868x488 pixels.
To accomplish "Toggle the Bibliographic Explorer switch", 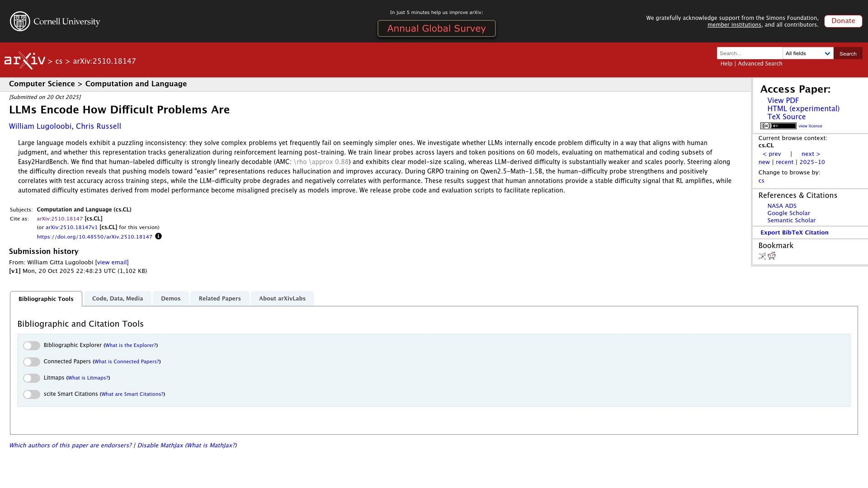I will tap(32, 346).
